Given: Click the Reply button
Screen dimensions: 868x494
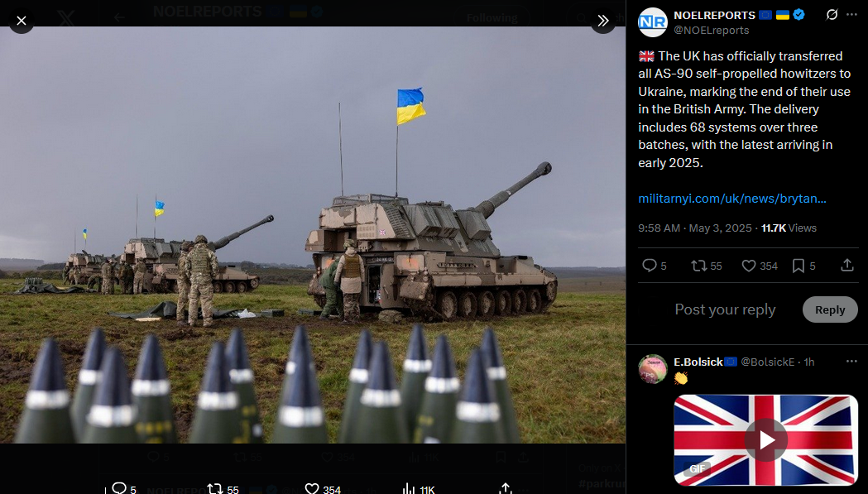Looking at the screenshot, I should click(x=830, y=309).
